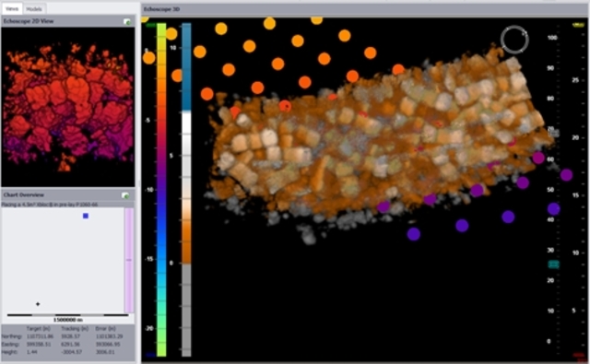Screen dimensions: 590x364
Task: Click the chart scale bar below Chart Overview
Action: (67, 315)
